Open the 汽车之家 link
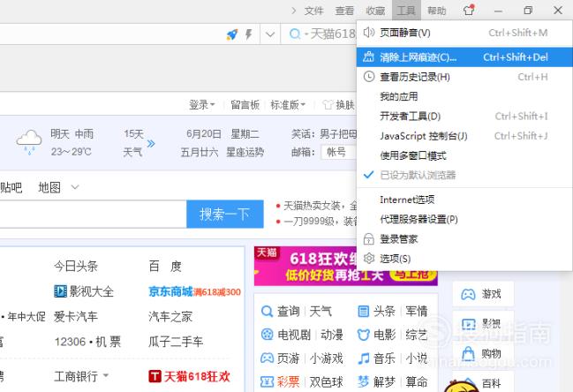Viewport: 573px width, 392px height. point(170,316)
